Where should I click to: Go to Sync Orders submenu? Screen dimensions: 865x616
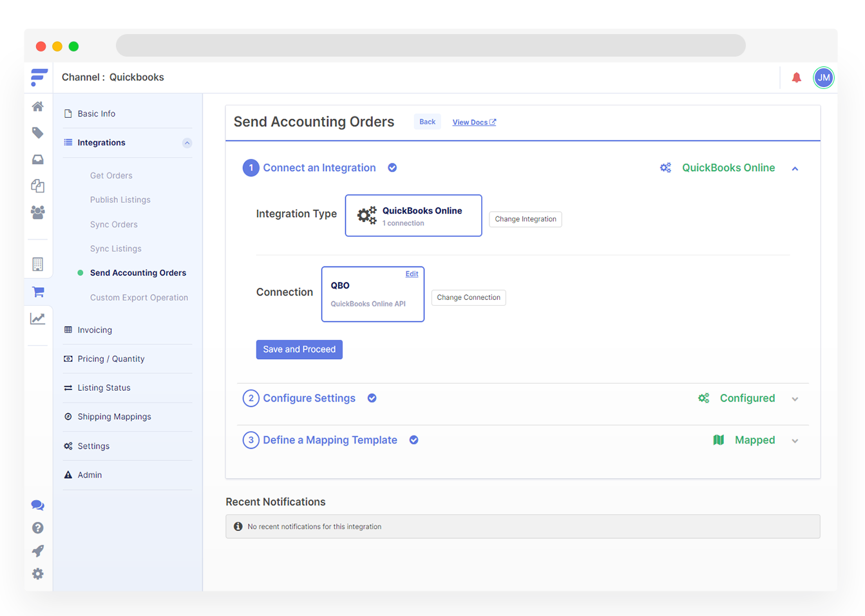(113, 225)
